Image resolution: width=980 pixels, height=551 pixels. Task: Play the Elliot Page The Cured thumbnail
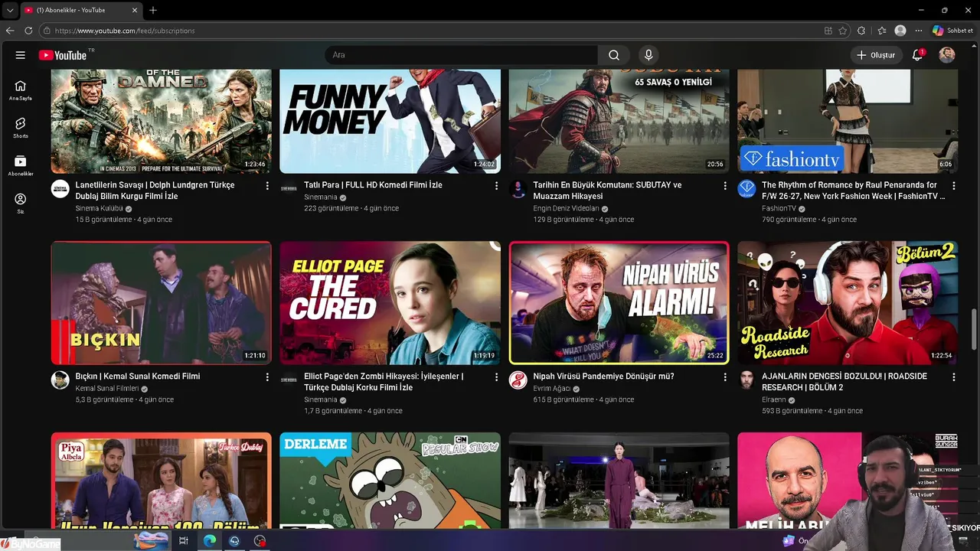point(390,303)
